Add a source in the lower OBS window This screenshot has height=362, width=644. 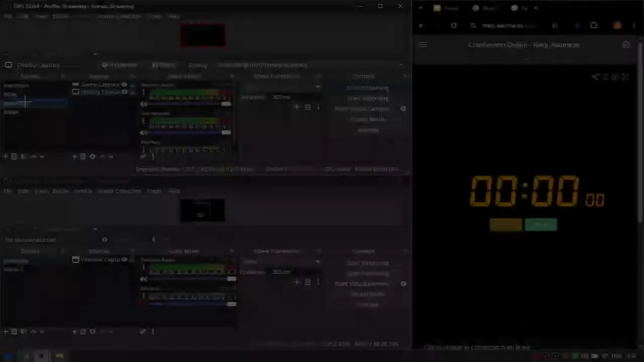pos(74,331)
